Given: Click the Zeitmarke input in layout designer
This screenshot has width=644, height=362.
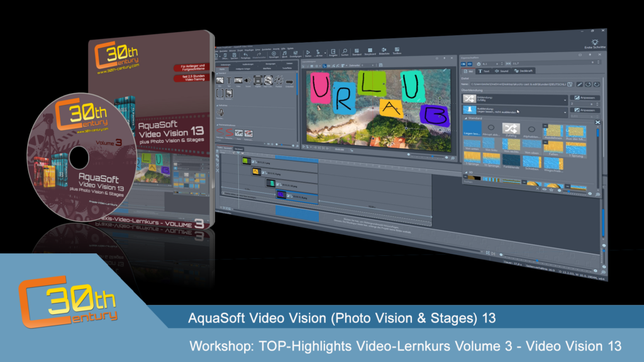Looking at the screenshot, I should (x=368, y=65).
